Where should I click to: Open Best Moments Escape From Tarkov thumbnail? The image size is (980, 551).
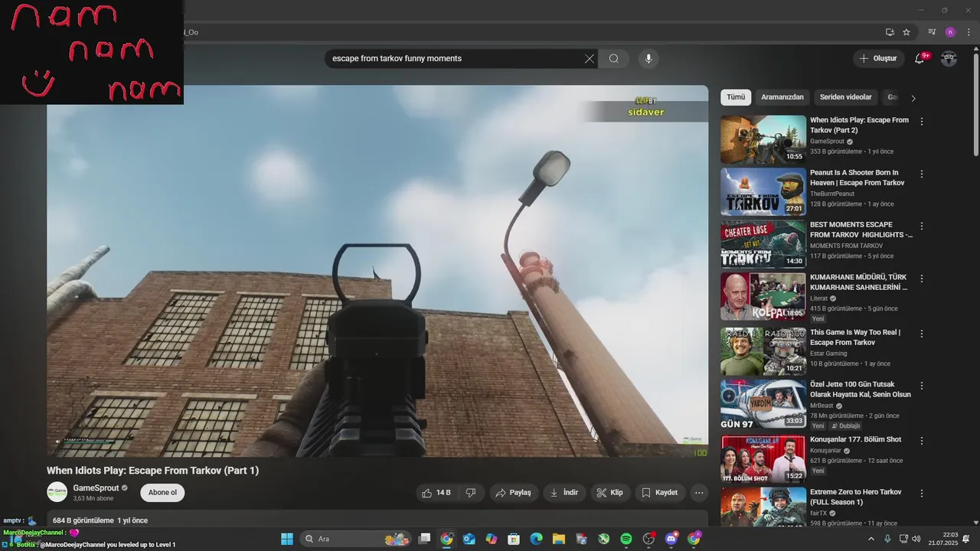tap(763, 244)
